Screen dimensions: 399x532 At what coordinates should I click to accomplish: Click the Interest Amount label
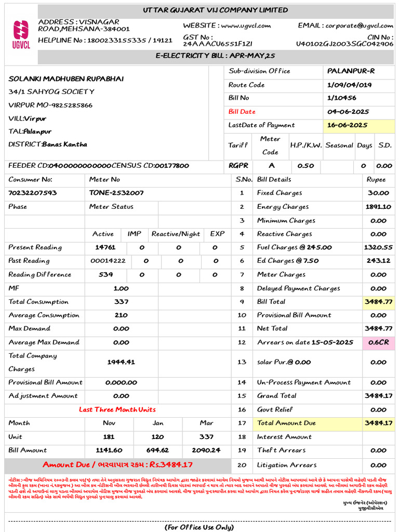tap(284, 437)
